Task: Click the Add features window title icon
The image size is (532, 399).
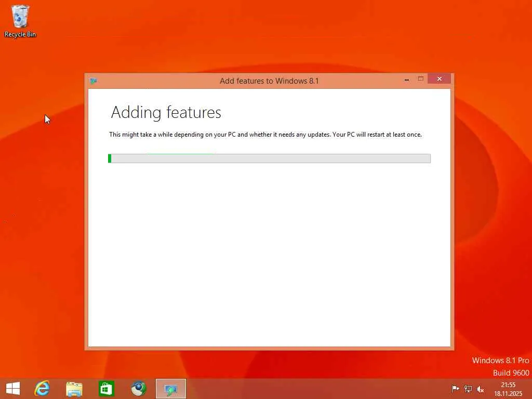Action: [94, 81]
